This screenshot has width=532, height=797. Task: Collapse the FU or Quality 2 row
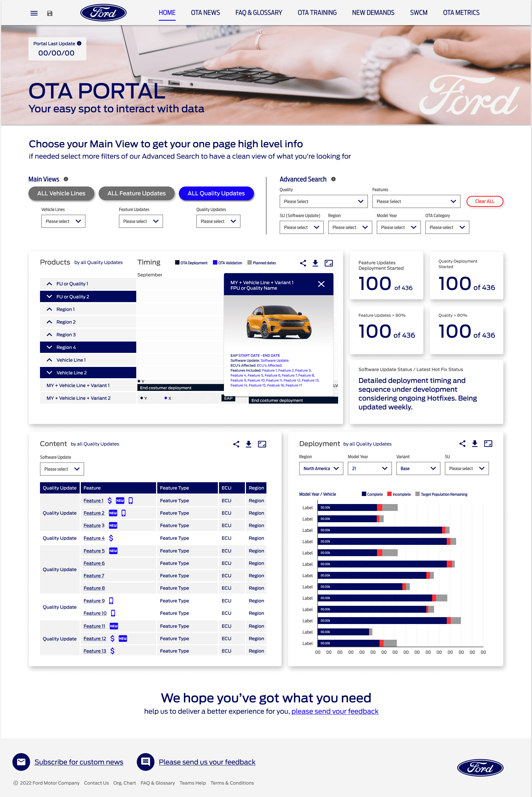pyautogui.click(x=88, y=297)
